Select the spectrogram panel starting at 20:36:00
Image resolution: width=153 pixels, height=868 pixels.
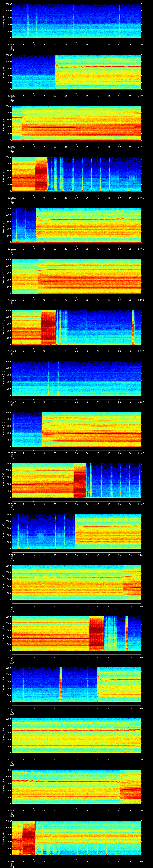coord(76,736)
